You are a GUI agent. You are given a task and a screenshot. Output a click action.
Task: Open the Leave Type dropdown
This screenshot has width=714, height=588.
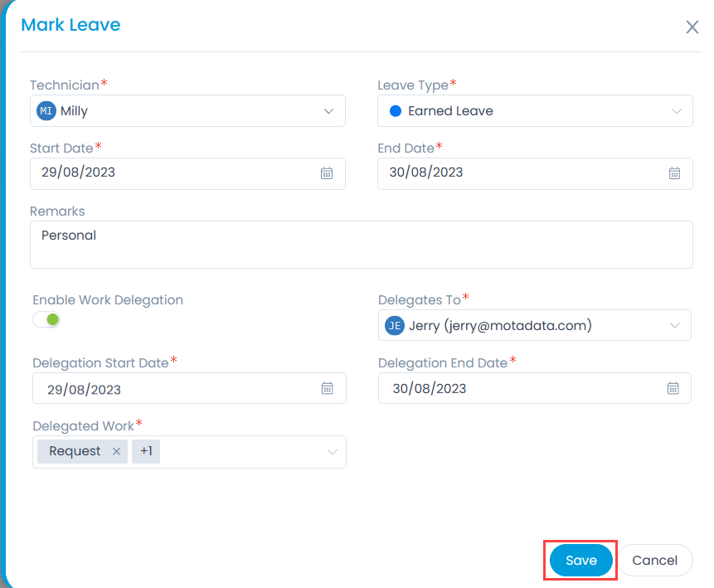coord(676,111)
